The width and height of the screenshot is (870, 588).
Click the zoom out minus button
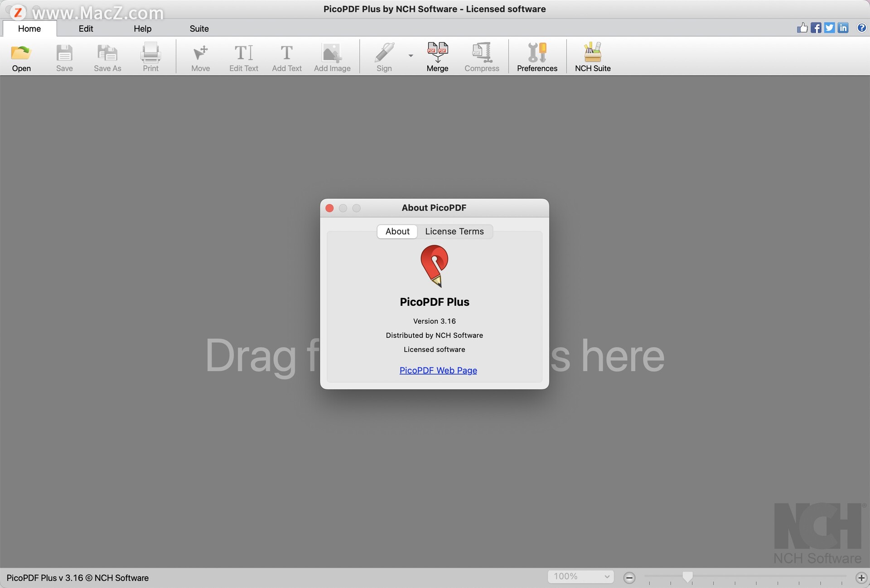coord(629,578)
